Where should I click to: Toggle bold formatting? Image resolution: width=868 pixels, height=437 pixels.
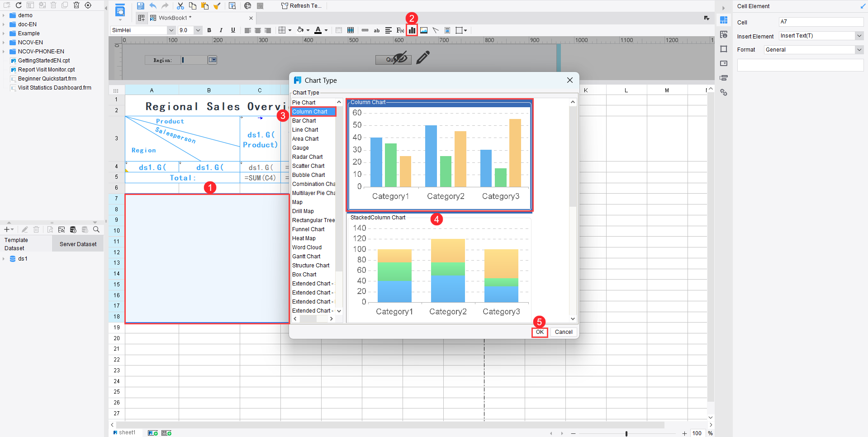209,30
